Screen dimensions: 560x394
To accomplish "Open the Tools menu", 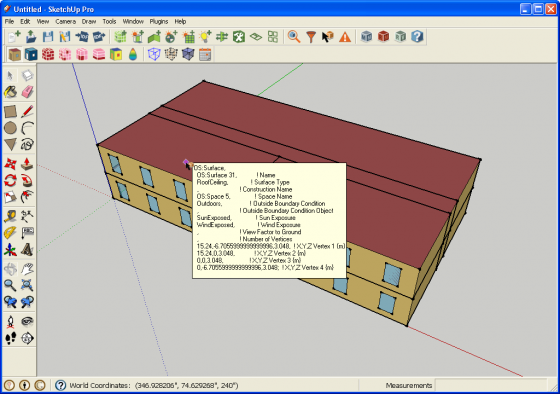I will [x=109, y=21].
